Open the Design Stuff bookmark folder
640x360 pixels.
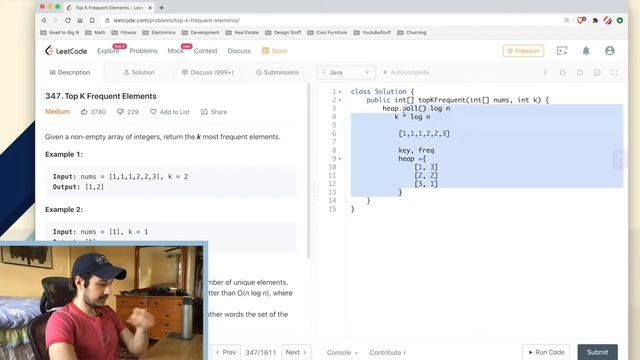[x=283, y=32]
